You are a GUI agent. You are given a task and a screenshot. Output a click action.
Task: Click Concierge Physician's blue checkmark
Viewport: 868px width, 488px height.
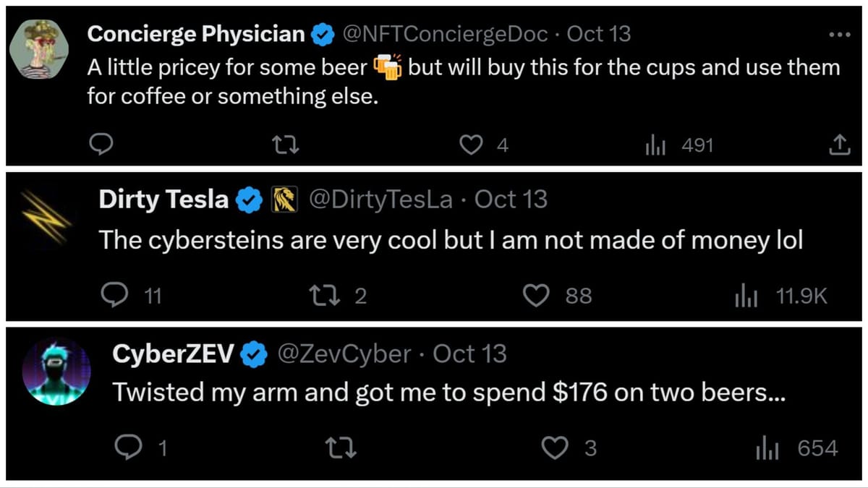[x=323, y=33]
